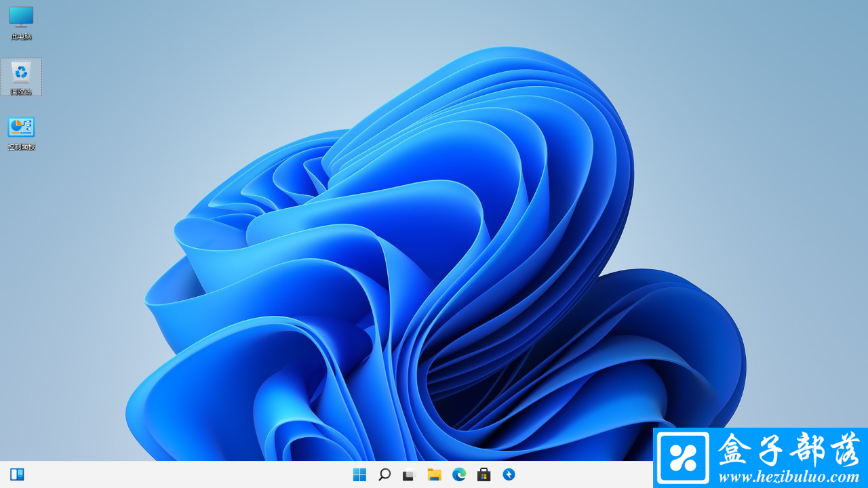Open the Windows Start menu
This screenshot has width=868, height=488.
tap(359, 474)
